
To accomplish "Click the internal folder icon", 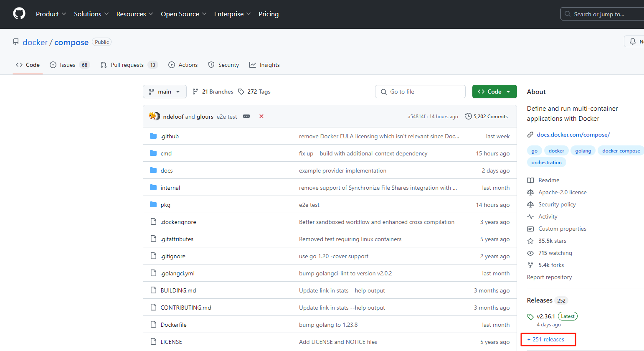I will click(153, 188).
